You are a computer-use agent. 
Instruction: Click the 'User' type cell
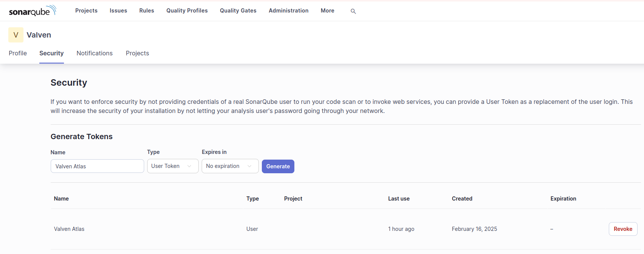coord(252,229)
